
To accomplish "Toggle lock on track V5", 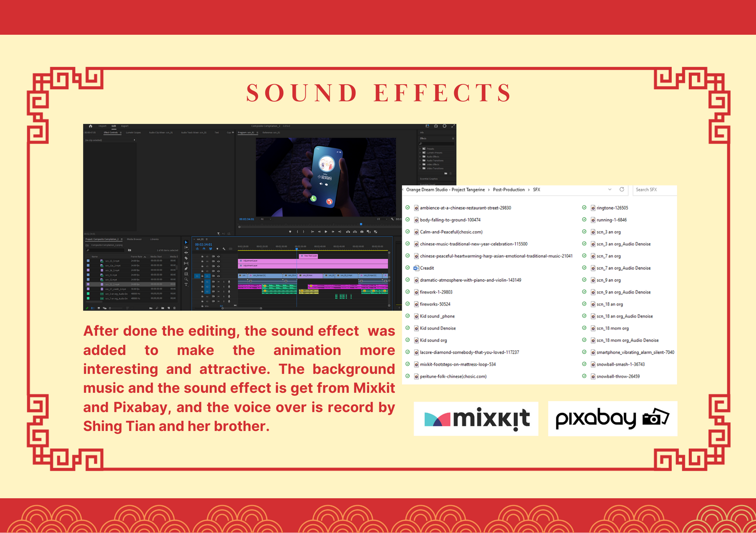I will [x=202, y=256].
